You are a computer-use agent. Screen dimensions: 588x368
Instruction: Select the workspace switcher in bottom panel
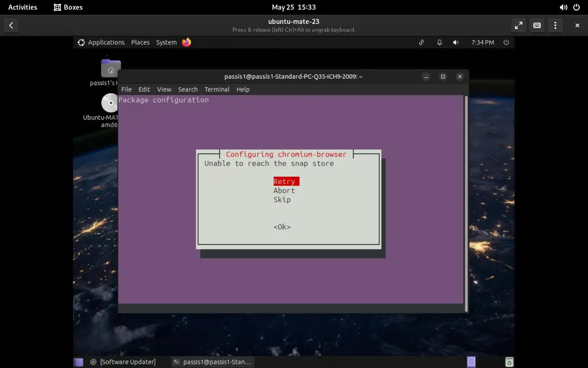tap(471, 362)
